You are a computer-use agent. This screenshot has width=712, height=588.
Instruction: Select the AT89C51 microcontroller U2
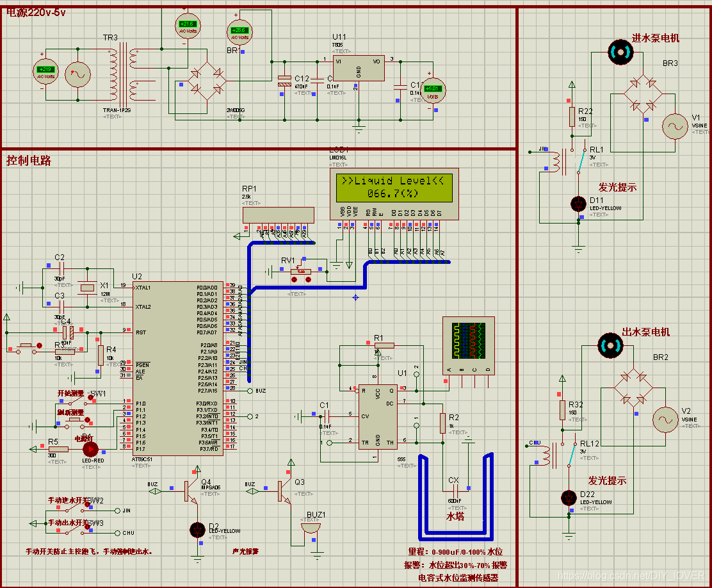178,368
